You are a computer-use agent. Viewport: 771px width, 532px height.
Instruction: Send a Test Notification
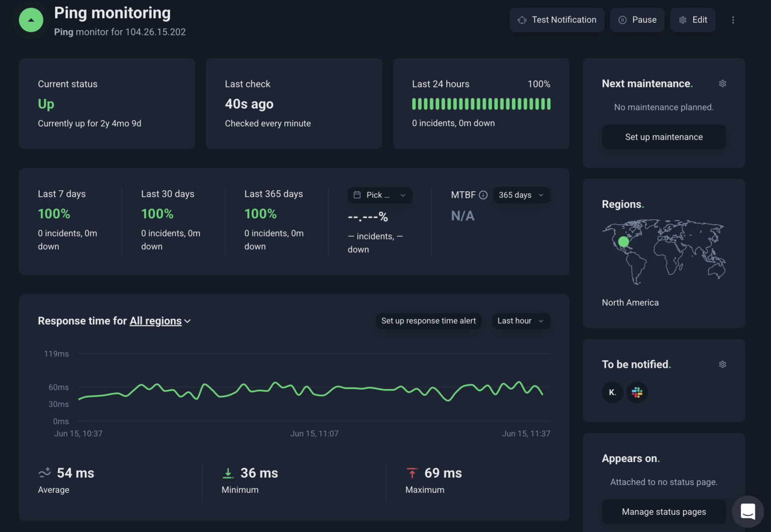[x=557, y=20]
